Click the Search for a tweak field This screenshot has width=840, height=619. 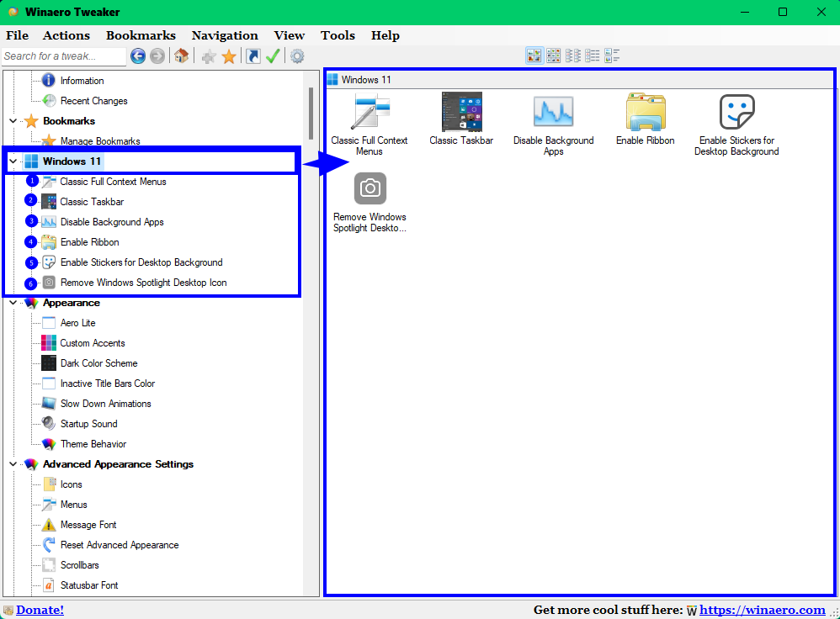pyautogui.click(x=64, y=56)
